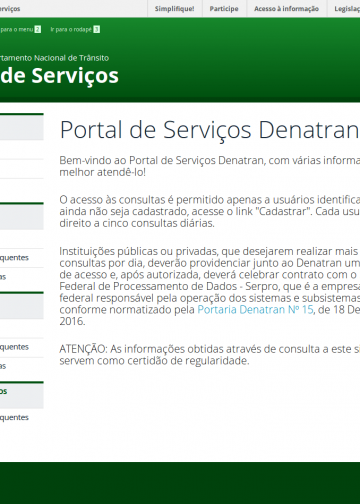Open the Legislação link in top bar
This screenshot has width=360, height=504.
click(x=347, y=9)
